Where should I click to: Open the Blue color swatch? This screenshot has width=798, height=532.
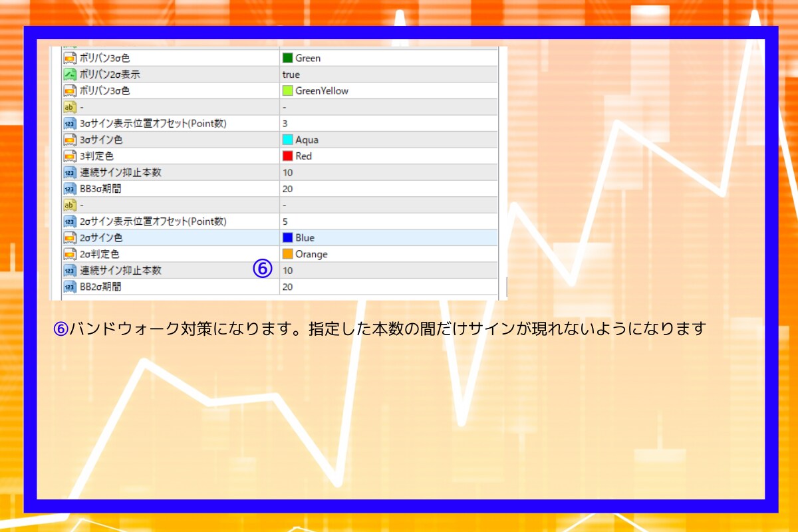(x=287, y=237)
